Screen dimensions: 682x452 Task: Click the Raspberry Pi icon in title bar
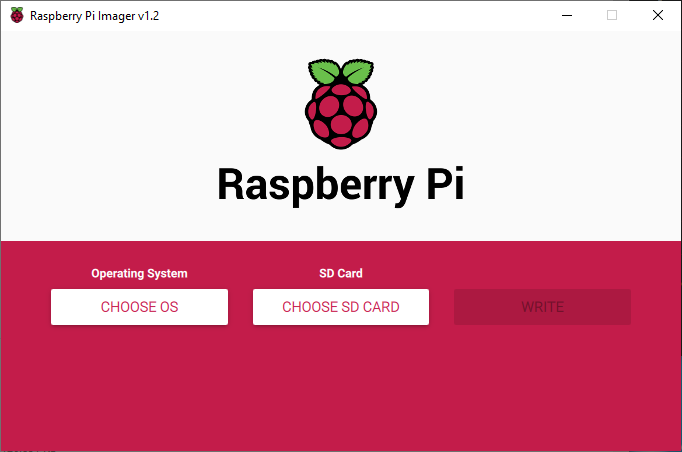(17, 16)
